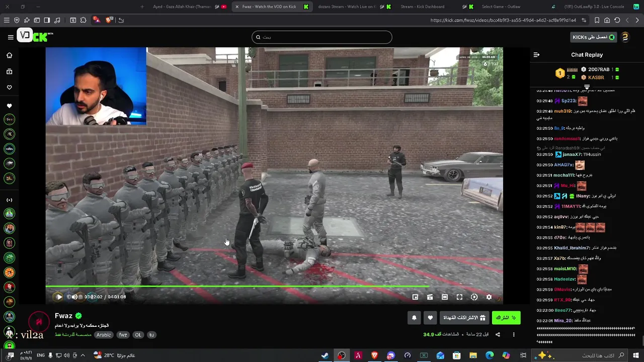Play the VOD video
Viewport: 644px width, 362px height.
pos(59,297)
